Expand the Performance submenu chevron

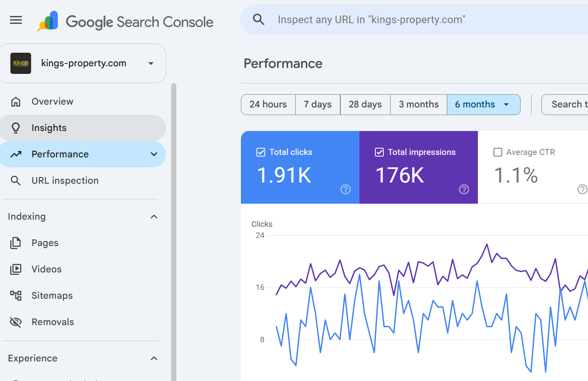point(154,154)
